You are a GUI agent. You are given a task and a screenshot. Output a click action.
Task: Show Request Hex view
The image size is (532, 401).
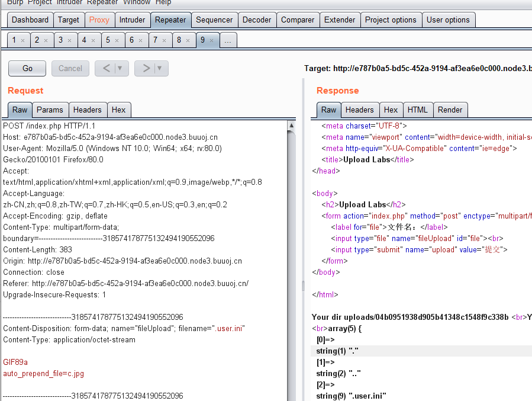tap(119, 110)
